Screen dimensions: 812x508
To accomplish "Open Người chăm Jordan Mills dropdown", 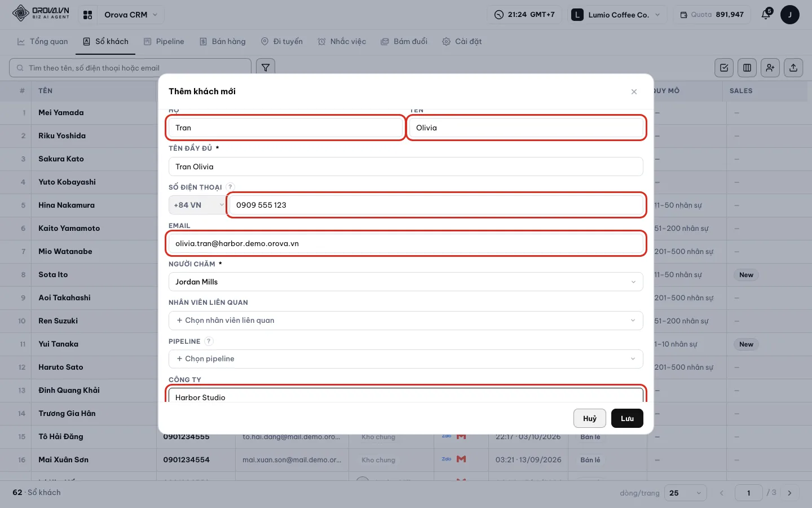I will coord(406,282).
